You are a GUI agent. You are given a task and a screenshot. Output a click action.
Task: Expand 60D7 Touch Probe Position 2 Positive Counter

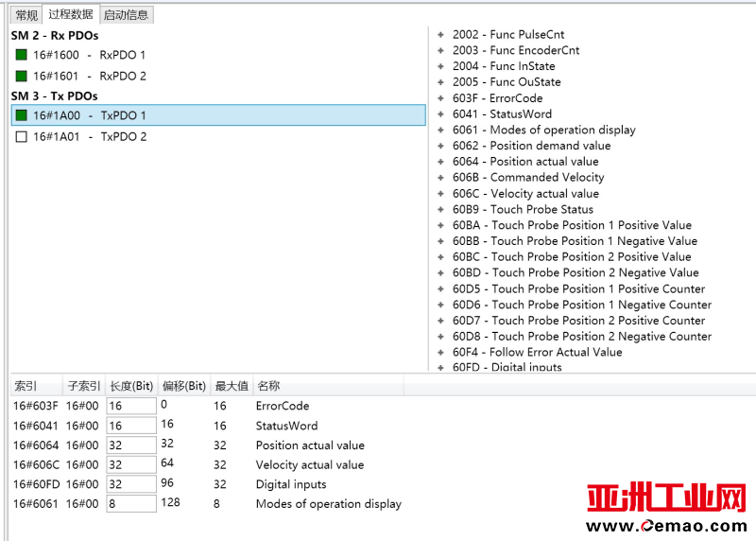click(440, 321)
